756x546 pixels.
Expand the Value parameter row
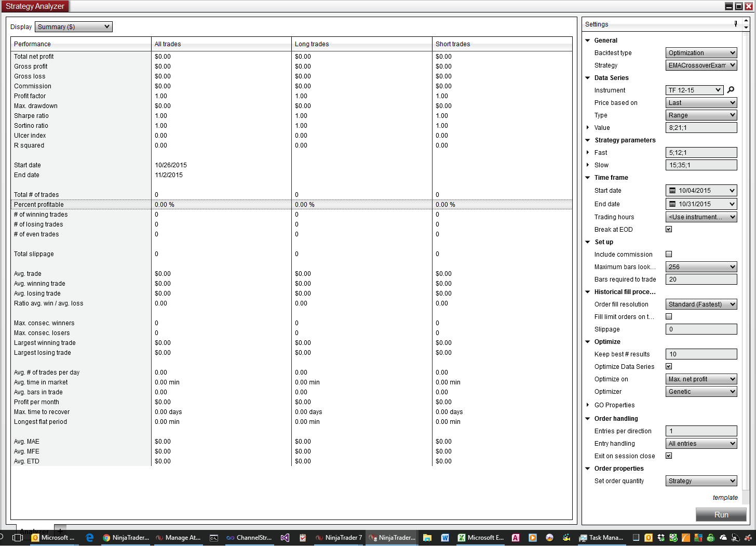588,127
